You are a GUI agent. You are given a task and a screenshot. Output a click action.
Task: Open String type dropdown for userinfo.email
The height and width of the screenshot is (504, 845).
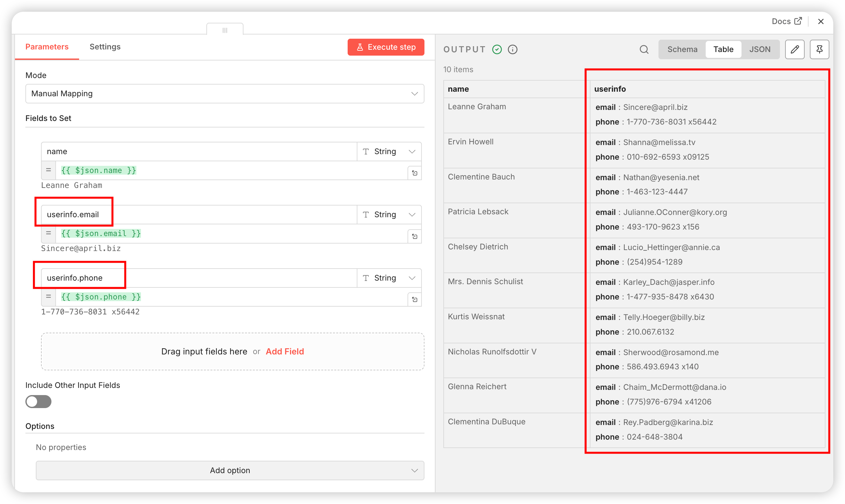(x=389, y=215)
